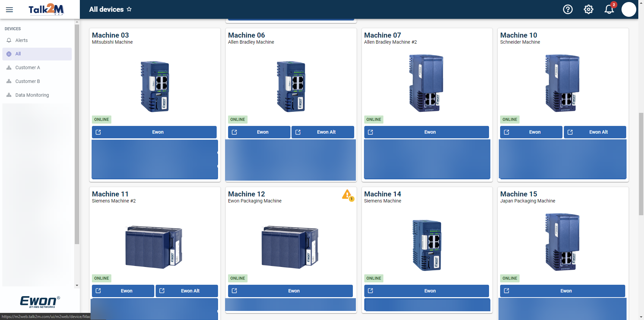Click the Machine 12 title
The height and width of the screenshot is (320, 644).
point(247,194)
